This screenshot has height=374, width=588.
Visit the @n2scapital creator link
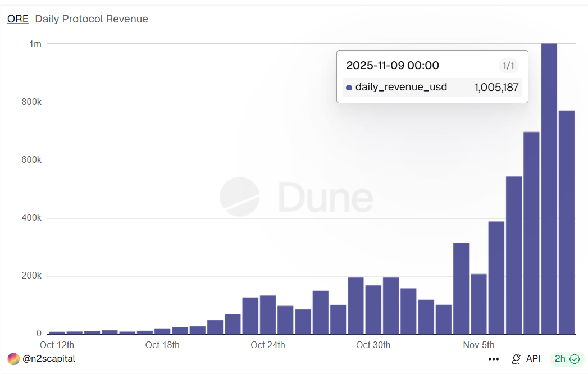click(48, 359)
